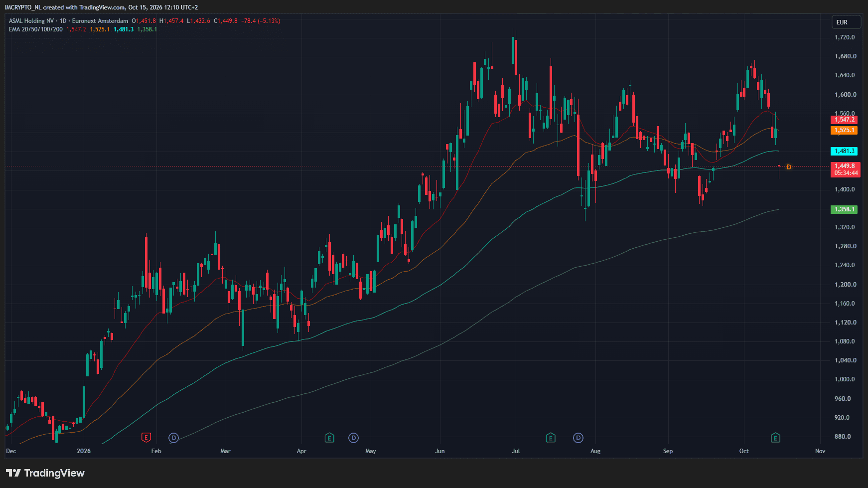This screenshot has height=488, width=868.
Task: Click the change −78.4 (−5.13%) text
Action: coord(261,21)
